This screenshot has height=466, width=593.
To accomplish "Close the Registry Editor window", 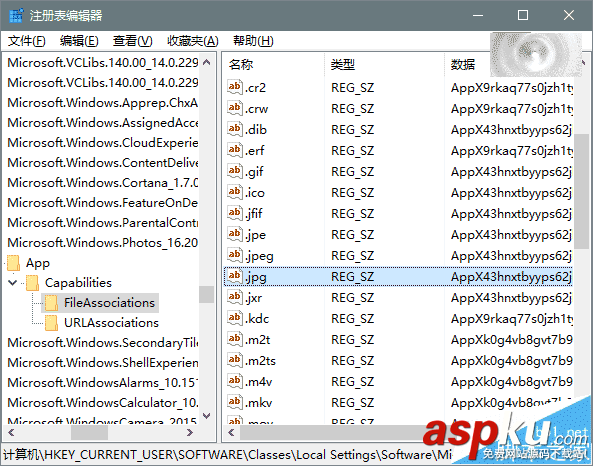I will coord(569,16).
